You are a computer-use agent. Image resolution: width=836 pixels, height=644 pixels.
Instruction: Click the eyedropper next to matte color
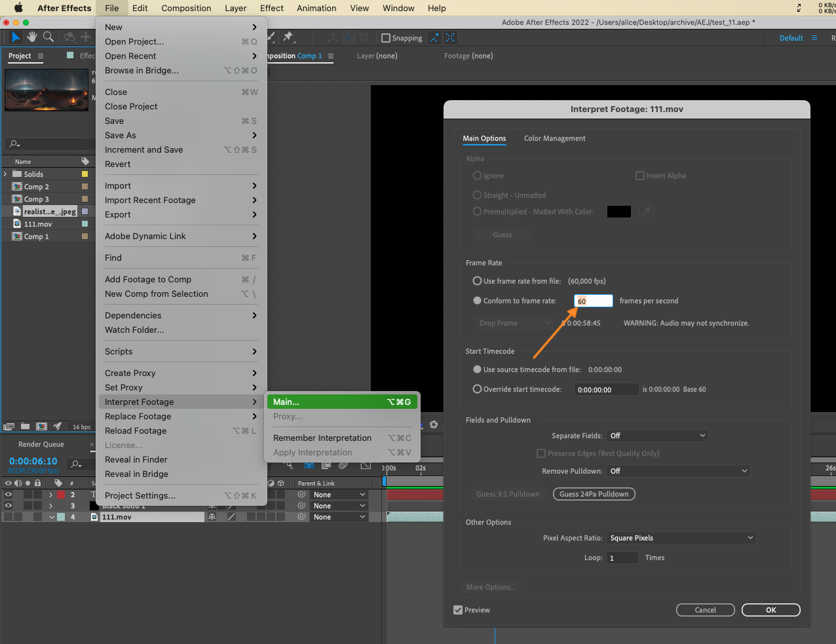[x=646, y=212]
